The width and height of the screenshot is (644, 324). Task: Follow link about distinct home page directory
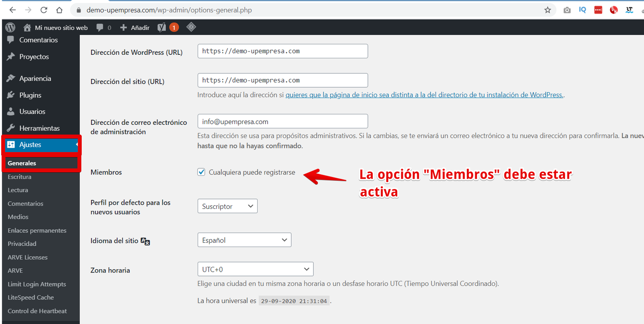tap(424, 95)
